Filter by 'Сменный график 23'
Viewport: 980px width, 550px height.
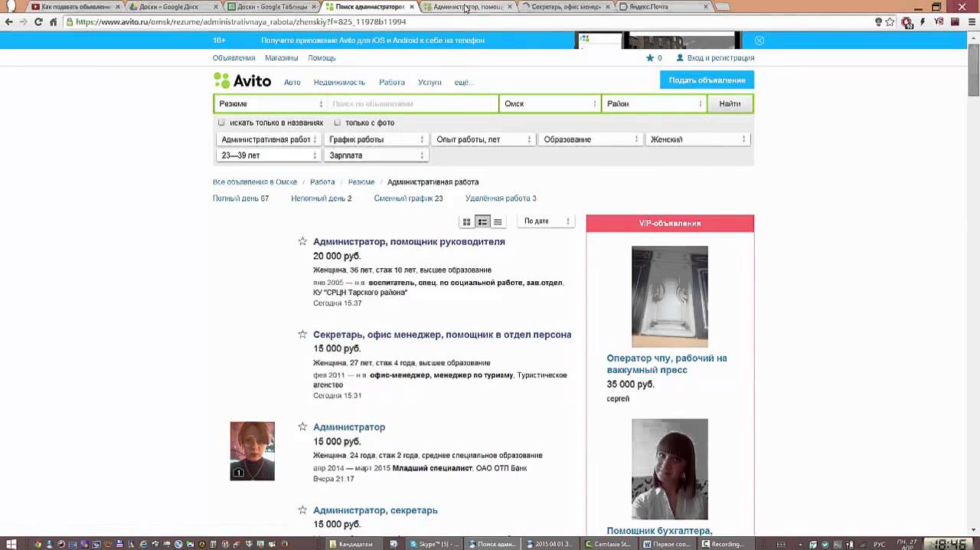coord(408,198)
